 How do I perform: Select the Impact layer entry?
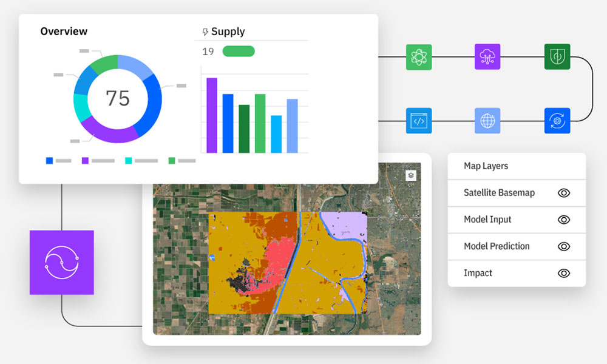pyautogui.click(x=478, y=273)
